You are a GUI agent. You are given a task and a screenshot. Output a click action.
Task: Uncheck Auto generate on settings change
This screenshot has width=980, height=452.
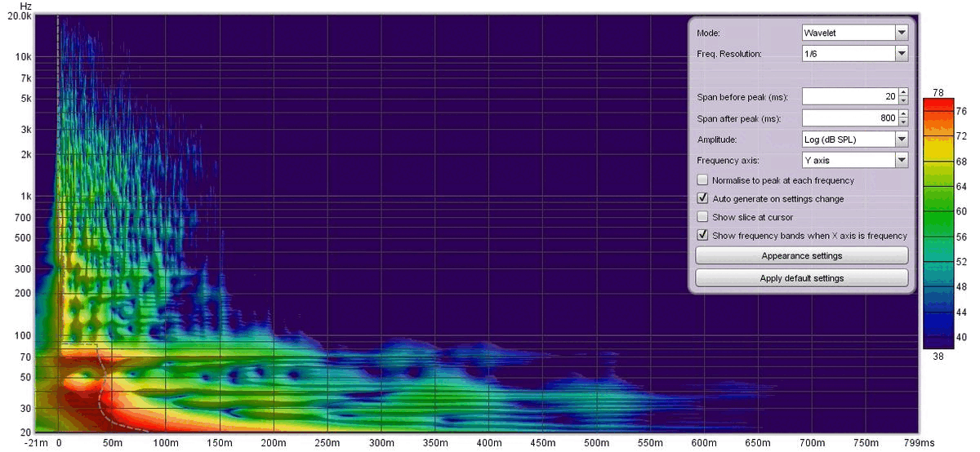point(702,198)
